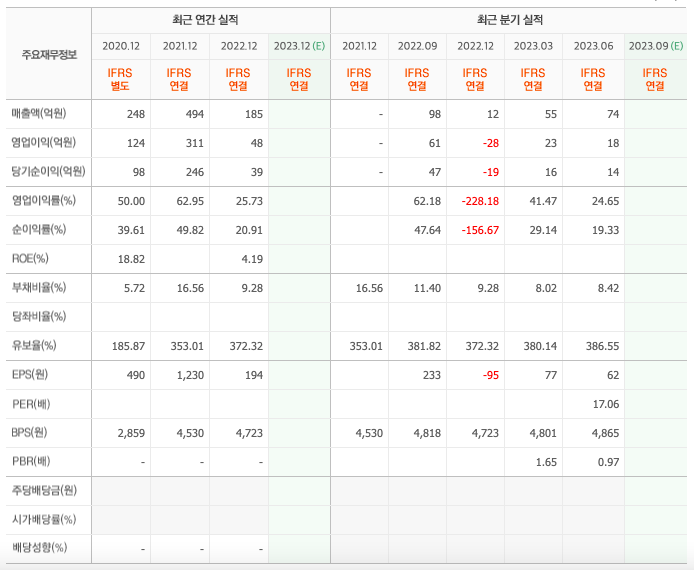Click the 주당배당금(원) row label
The height and width of the screenshot is (570, 694).
(x=44, y=490)
